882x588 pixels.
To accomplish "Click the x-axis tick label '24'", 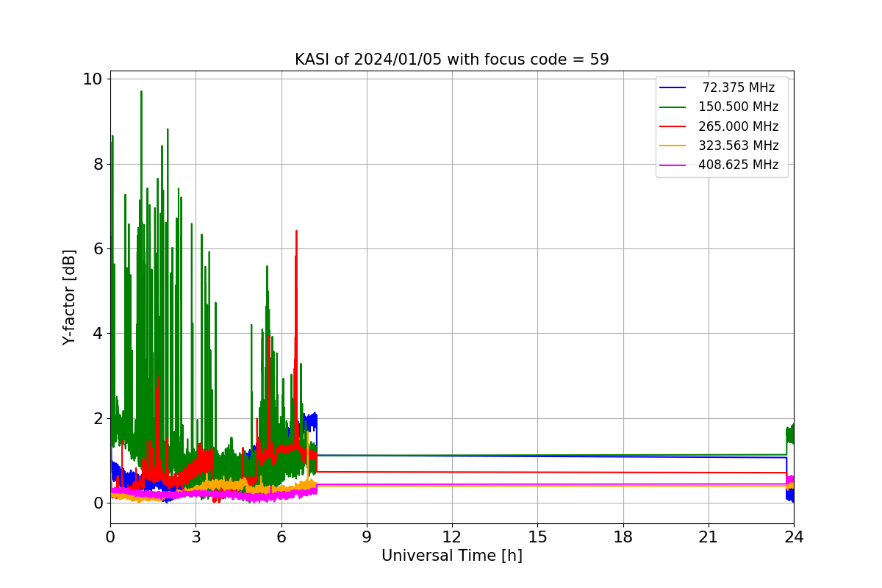I will coord(794,537).
